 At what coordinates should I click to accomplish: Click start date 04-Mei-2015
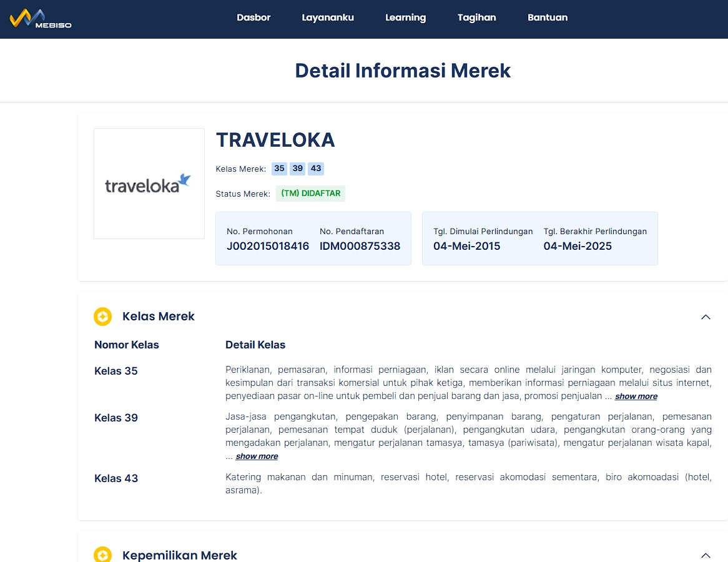(x=466, y=246)
